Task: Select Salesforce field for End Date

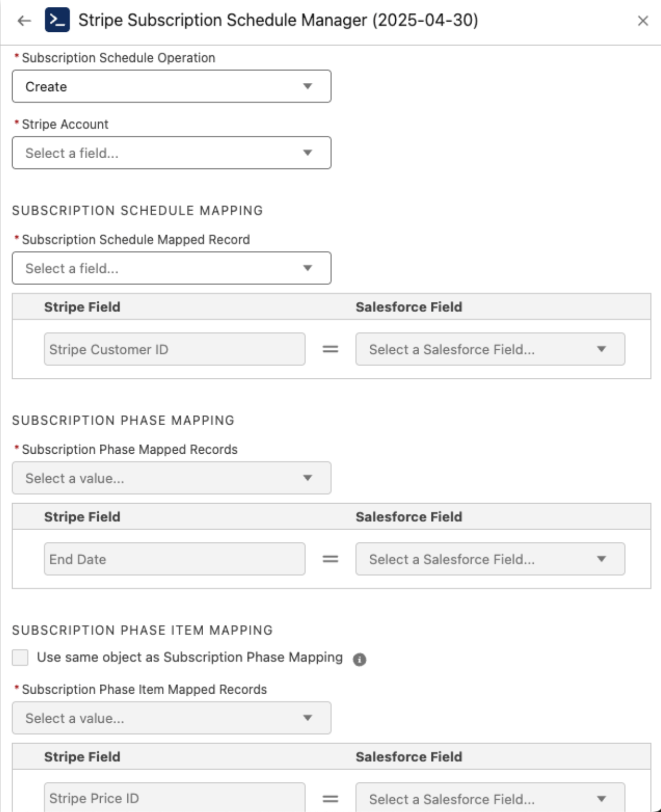Action: click(490, 559)
